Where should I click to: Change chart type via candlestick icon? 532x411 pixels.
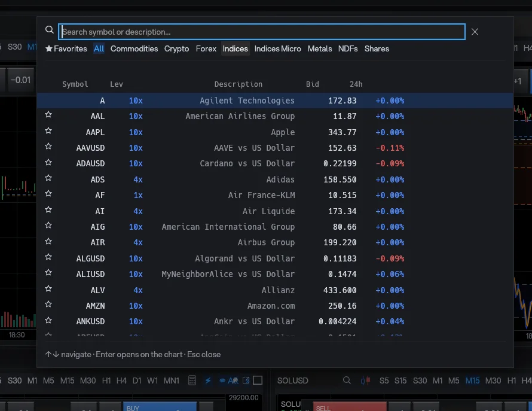pyautogui.click(x=365, y=380)
